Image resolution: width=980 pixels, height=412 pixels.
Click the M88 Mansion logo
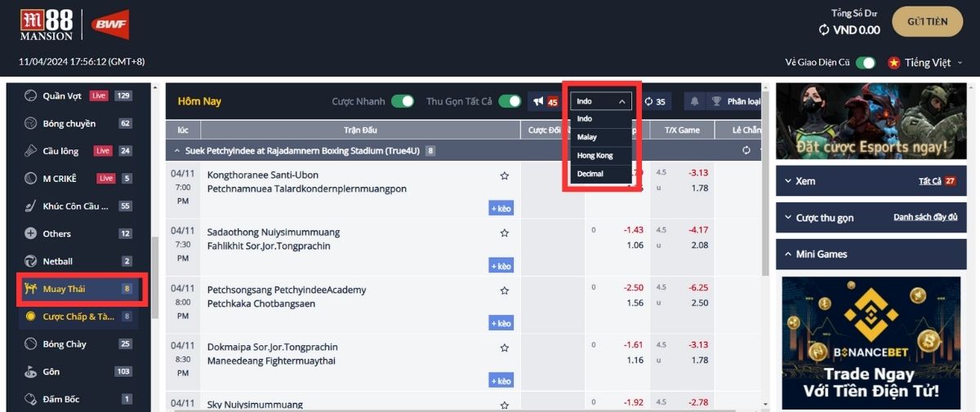[47, 24]
